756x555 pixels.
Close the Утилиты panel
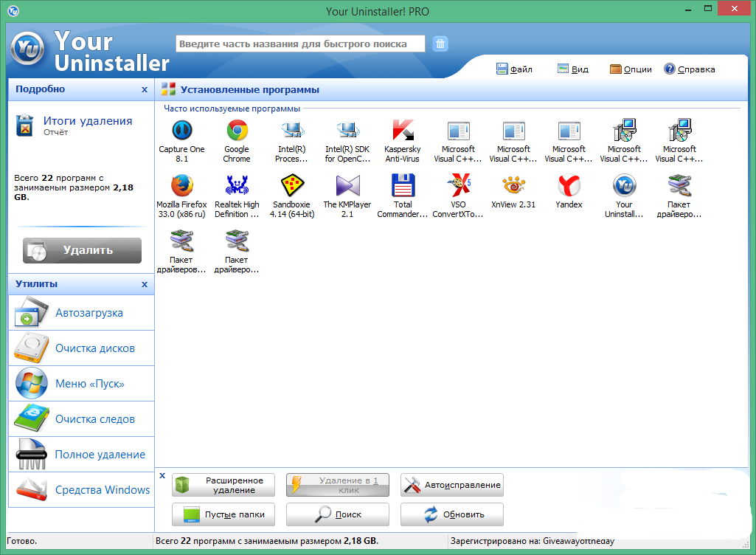[x=144, y=285]
